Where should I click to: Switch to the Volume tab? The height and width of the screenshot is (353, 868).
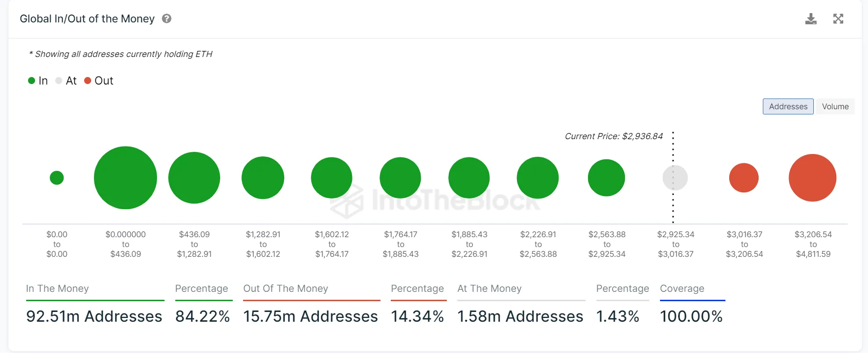point(835,106)
